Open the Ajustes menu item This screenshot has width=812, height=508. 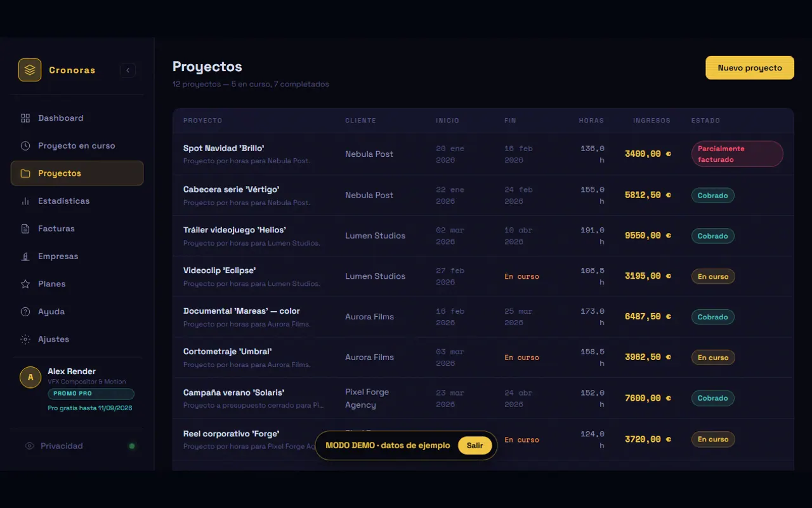click(77, 339)
